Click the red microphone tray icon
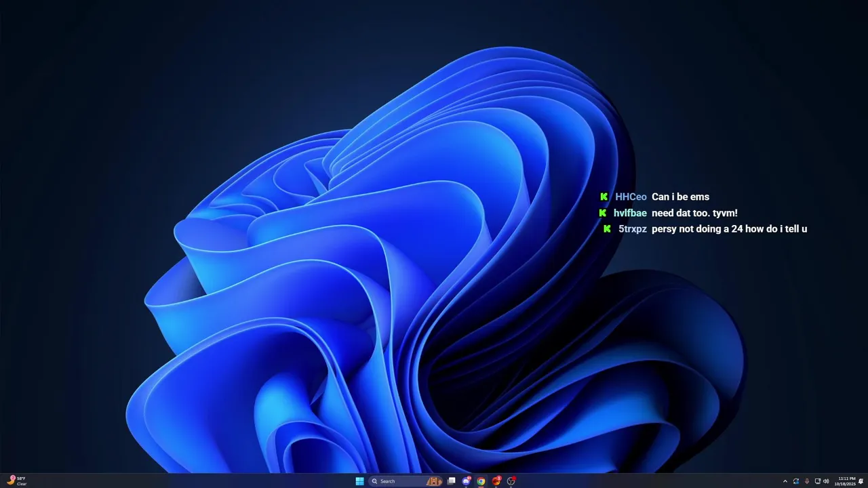This screenshot has height=488, width=868. point(807,481)
